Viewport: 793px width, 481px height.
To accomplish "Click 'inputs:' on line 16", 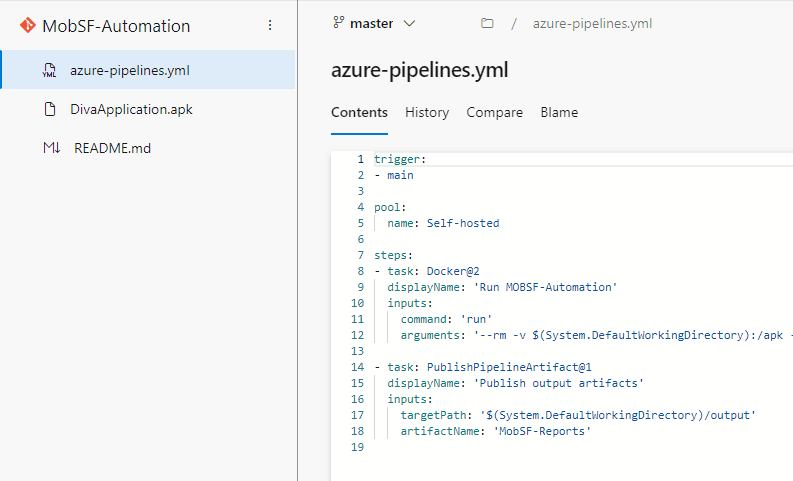I will (410, 399).
